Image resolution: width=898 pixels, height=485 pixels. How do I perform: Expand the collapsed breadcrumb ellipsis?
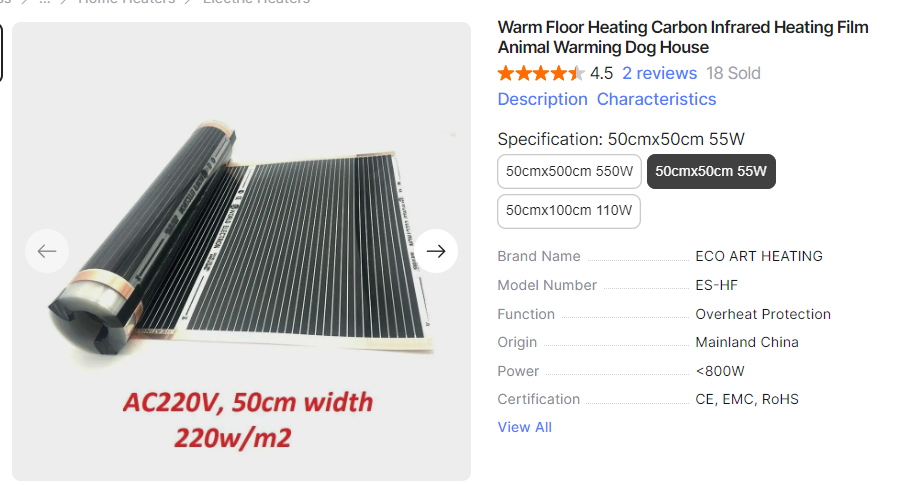click(x=44, y=2)
